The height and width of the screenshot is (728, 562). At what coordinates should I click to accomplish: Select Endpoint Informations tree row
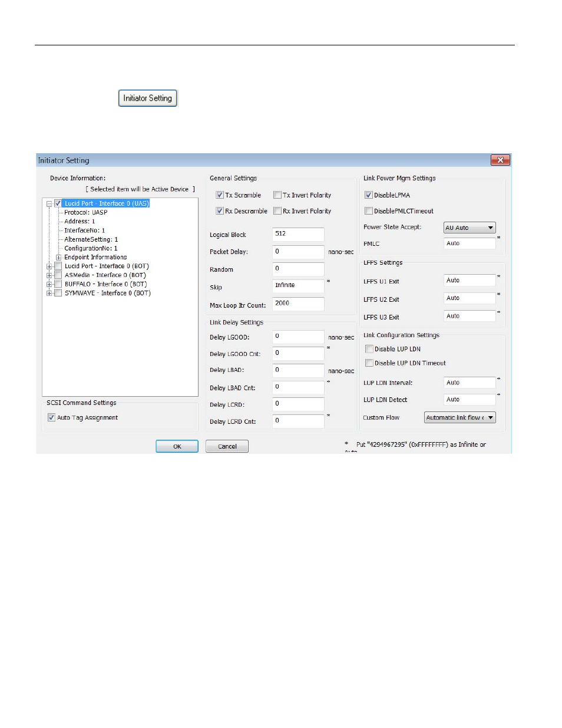point(95,257)
